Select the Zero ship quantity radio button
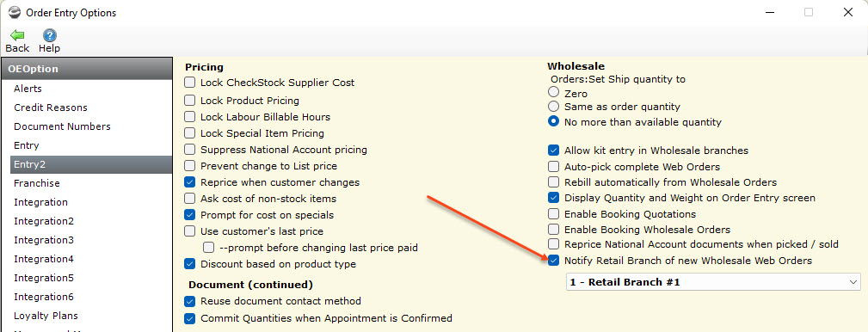 click(553, 92)
